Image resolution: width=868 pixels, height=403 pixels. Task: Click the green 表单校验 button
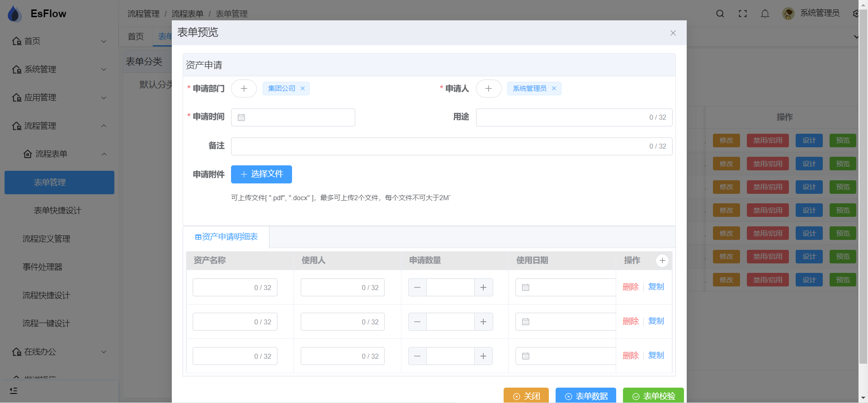pyautogui.click(x=653, y=395)
